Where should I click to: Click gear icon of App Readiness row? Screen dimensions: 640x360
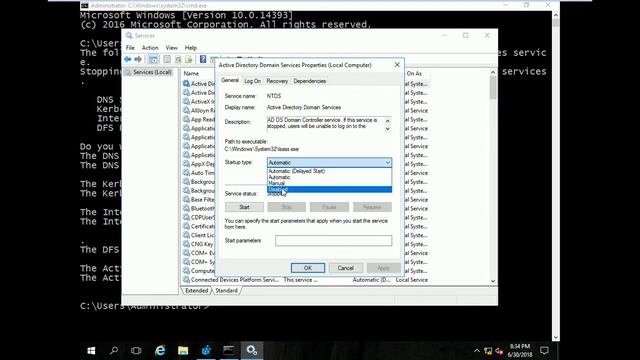[187, 119]
